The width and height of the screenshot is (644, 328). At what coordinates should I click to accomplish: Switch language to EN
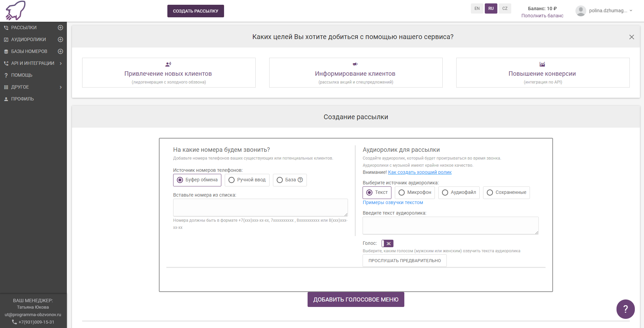(477, 8)
